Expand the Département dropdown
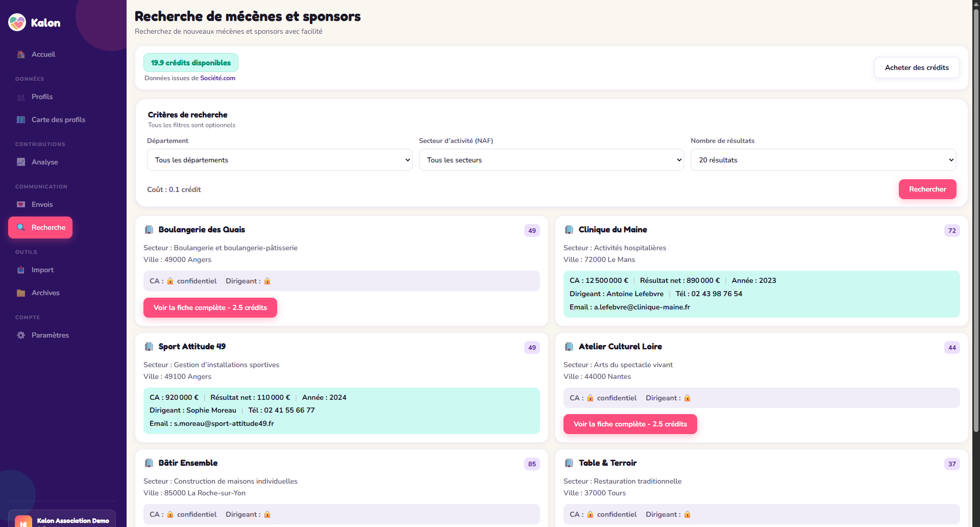The width and height of the screenshot is (980, 527). pos(280,160)
